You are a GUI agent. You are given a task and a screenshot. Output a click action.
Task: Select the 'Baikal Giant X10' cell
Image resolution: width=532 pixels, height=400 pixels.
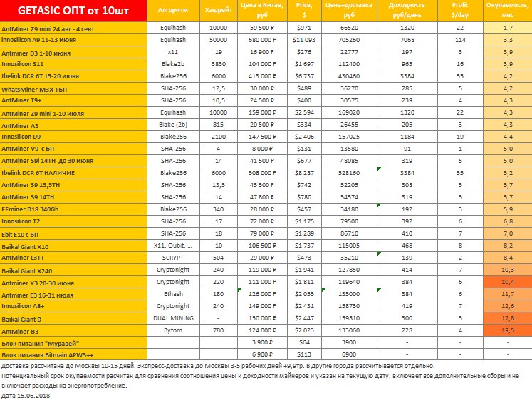pos(73,246)
